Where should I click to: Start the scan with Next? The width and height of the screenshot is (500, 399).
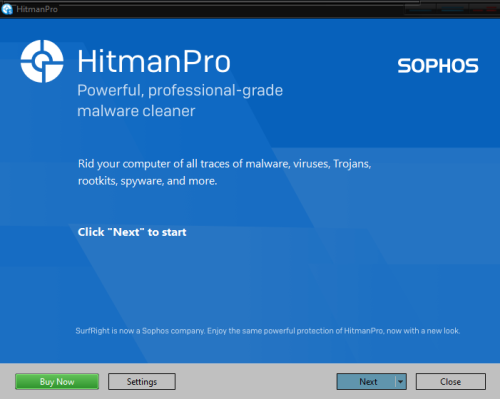pyautogui.click(x=366, y=382)
